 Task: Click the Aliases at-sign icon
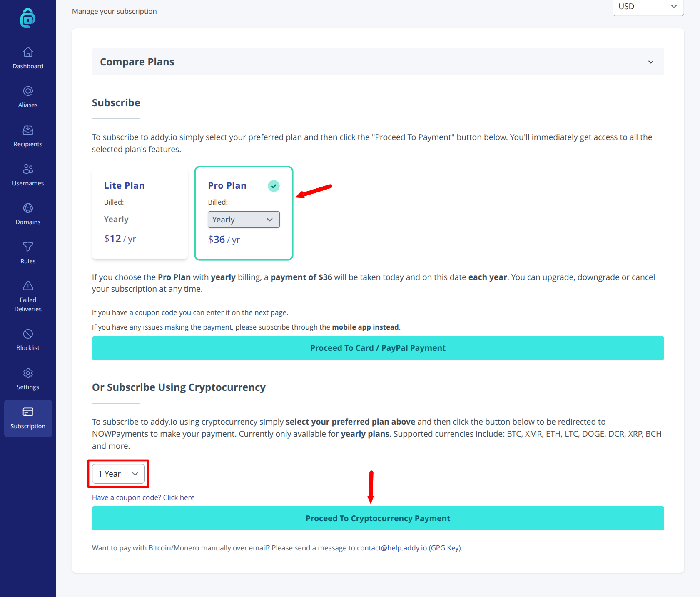pyautogui.click(x=28, y=91)
